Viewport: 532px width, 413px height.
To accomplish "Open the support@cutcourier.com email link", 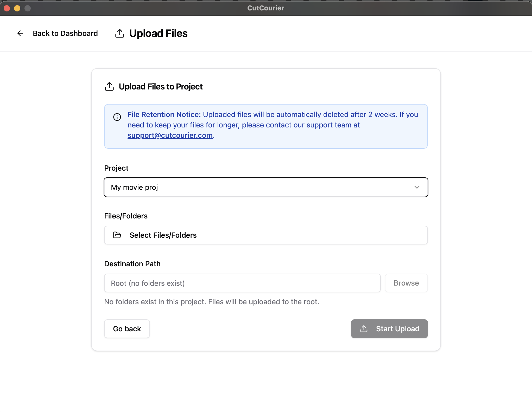I will tap(170, 135).
